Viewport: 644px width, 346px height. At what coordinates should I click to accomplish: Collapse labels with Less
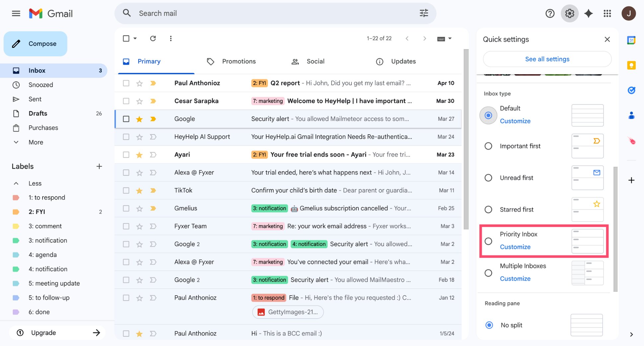35,183
